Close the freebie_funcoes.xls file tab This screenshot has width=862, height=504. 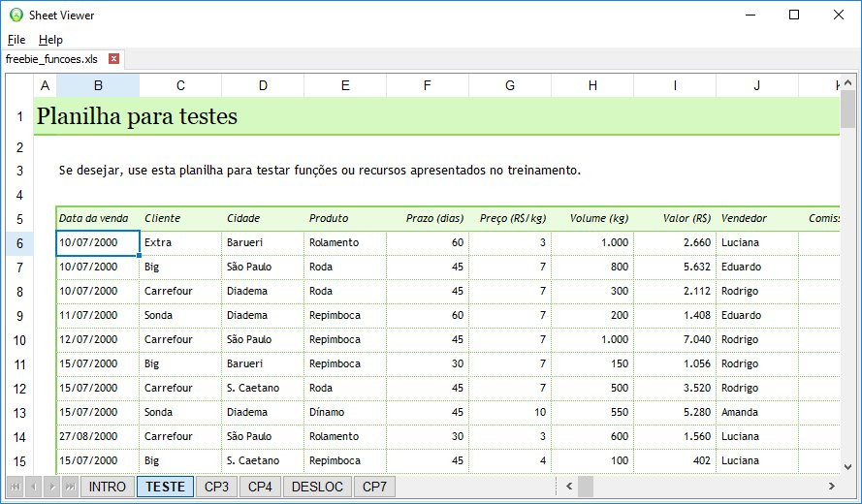pyautogui.click(x=113, y=59)
